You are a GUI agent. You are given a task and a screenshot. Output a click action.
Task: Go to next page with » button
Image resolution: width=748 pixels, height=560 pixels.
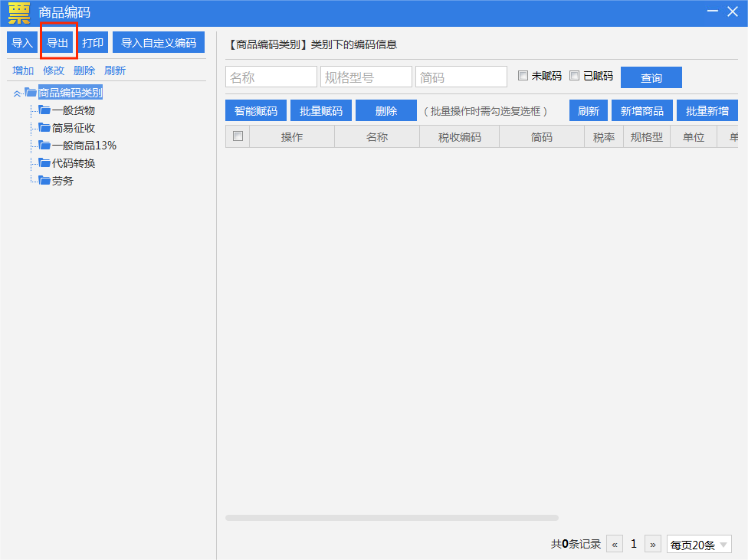tap(653, 544)
